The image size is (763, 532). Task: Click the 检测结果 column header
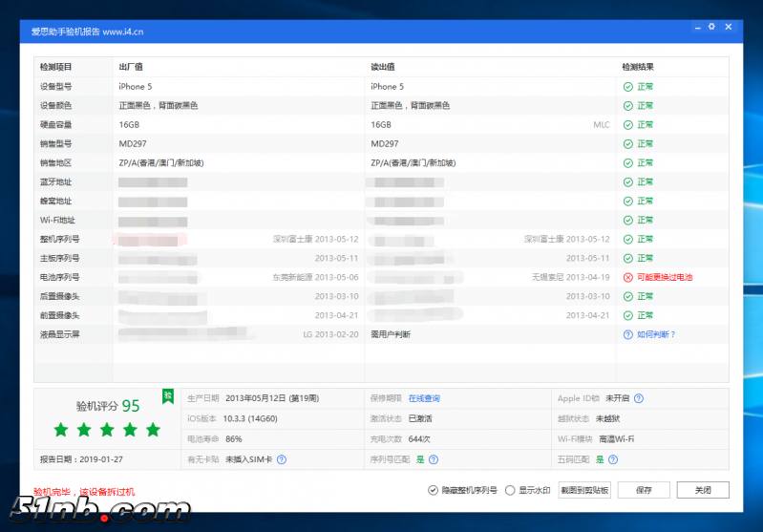pos(638,67)
